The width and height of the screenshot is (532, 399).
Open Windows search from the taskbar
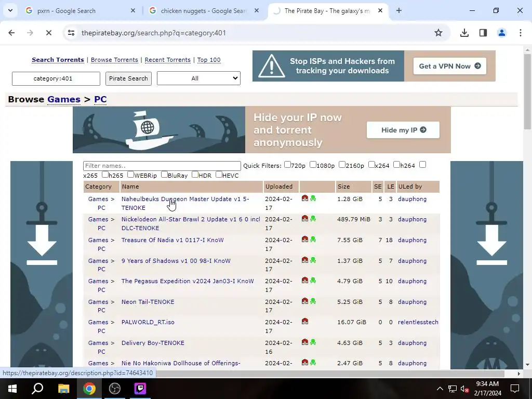pos(37,389)
